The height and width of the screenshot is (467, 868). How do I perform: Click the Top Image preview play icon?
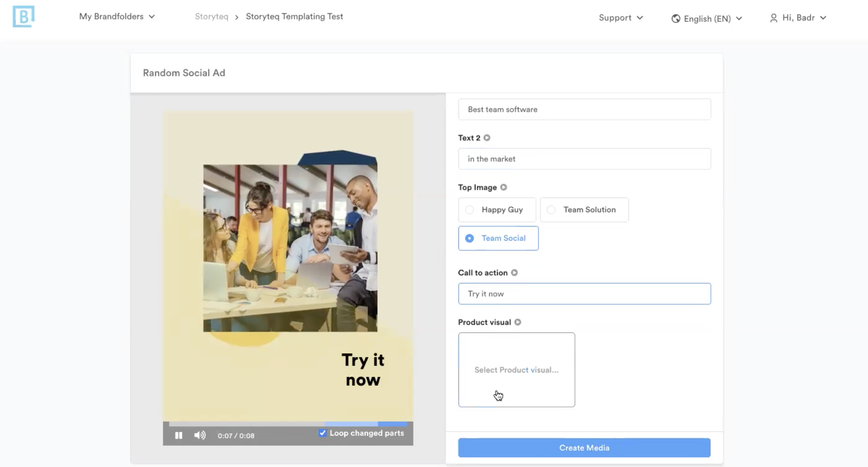tap(504, 187)
